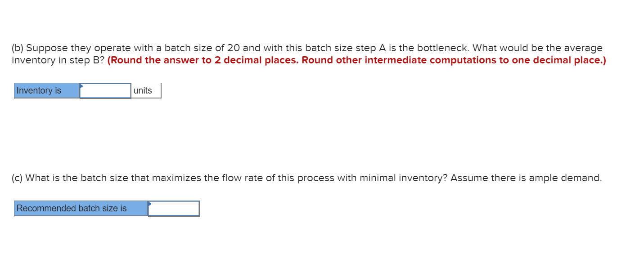Click the question (b) text
Screen dimensions: 644x277
(180, 48)
